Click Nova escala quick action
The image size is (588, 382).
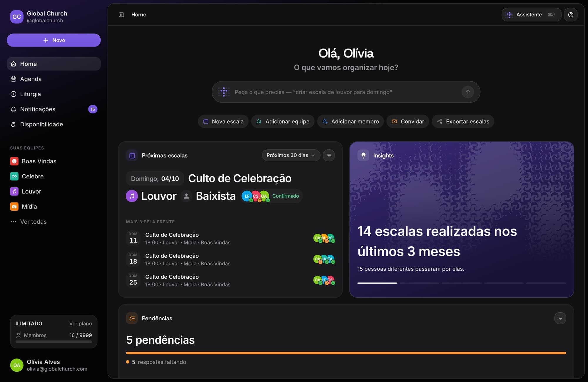(x=223, y=121)
